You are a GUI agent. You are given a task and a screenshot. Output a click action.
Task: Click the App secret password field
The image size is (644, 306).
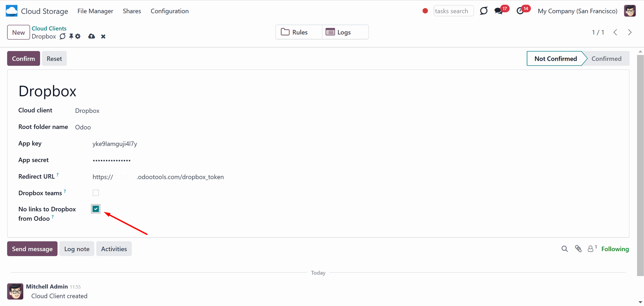(x=112, y=160)
